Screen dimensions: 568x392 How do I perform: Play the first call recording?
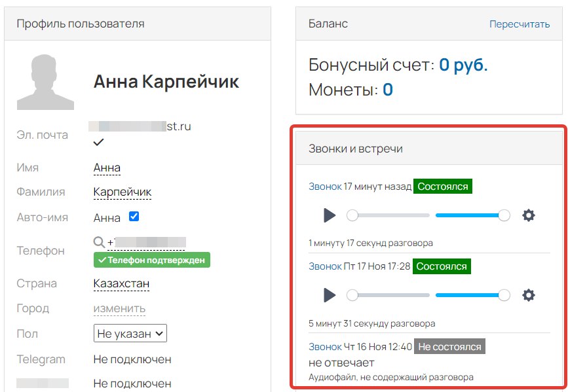(330, 215)
